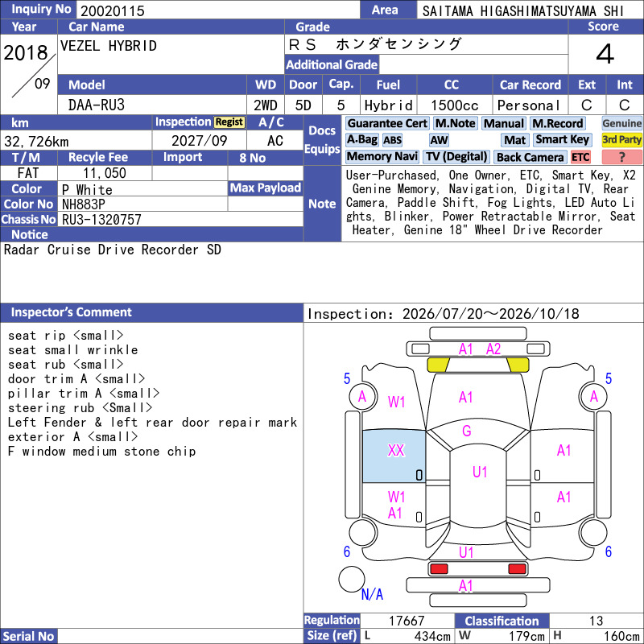Click the M.Note document badge

pos(455,123)
